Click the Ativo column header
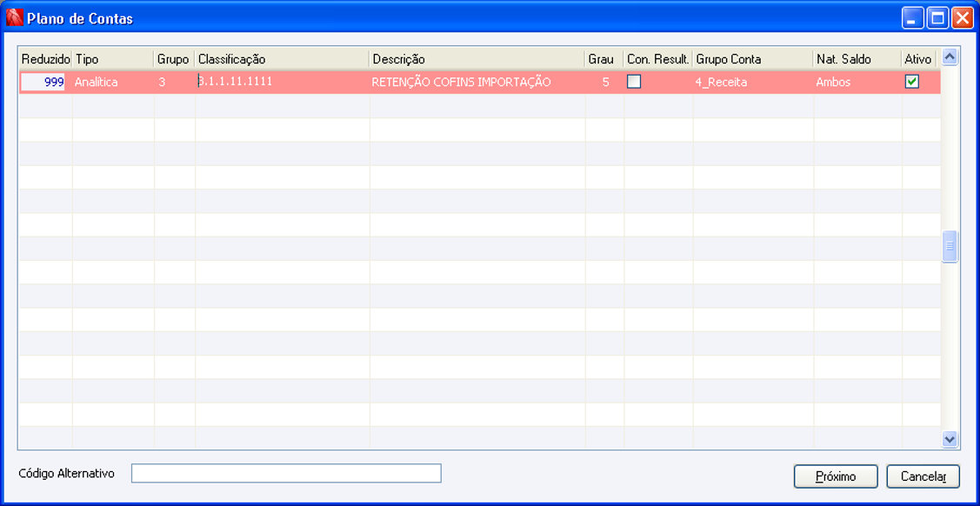Screen dimensions: 980x506 click(x=919, y=59)
